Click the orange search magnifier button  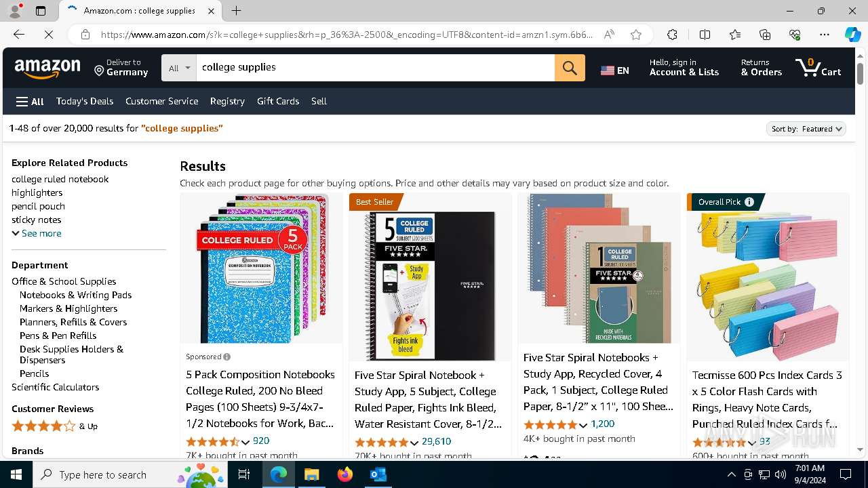click(570, 68)
